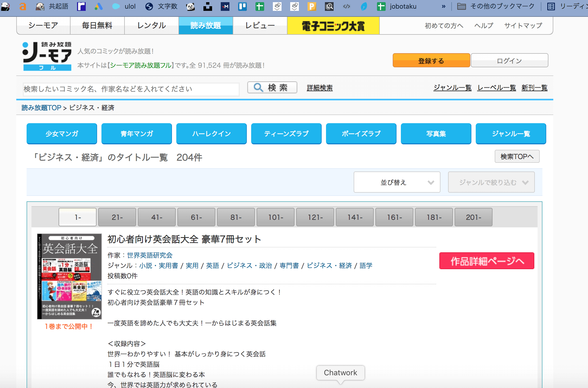
Task: Click the 検索 magnifier button
Action: (272, 87)
